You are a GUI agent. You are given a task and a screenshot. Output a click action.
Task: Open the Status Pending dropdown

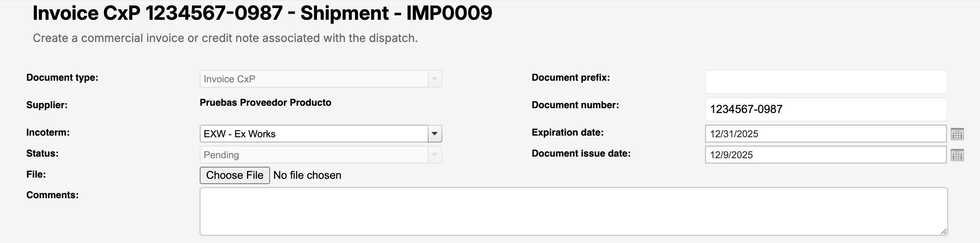[321, 155]
